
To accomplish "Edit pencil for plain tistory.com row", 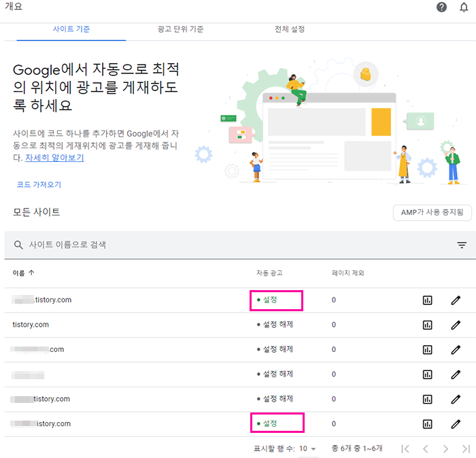I will point(456,325).
